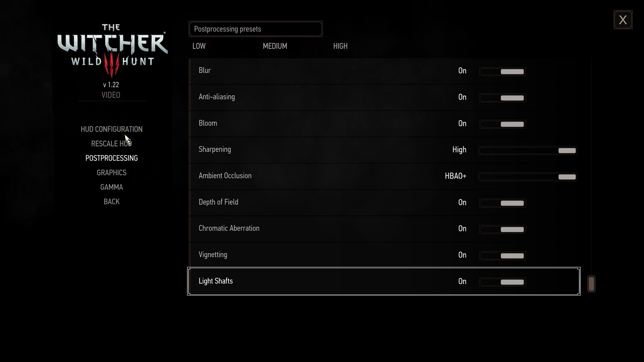Click the RESCALE HUD option
The height and width of the screenshot is (362, 644).
pos(111,143)
